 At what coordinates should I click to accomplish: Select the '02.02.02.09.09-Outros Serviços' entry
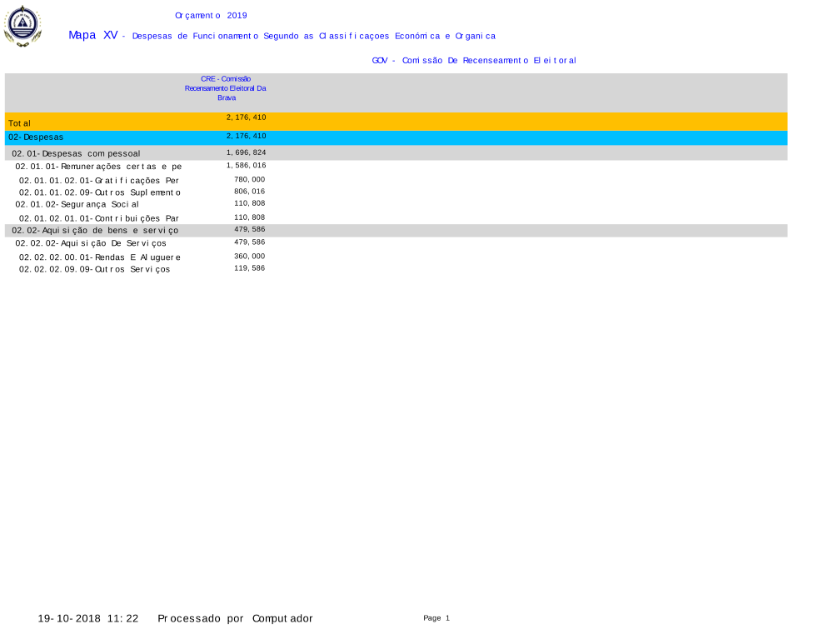tap(94, 270)
